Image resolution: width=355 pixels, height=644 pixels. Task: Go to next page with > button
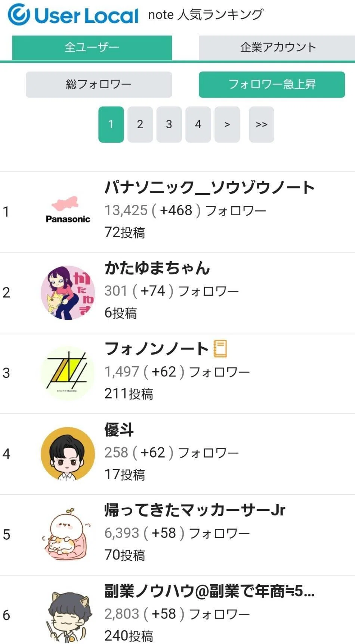click(x=227, y=124)
